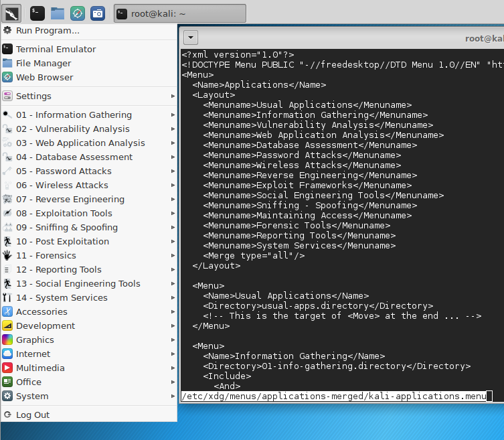
Task: Click the Development category icon
Action: click(x=7, y=325)
